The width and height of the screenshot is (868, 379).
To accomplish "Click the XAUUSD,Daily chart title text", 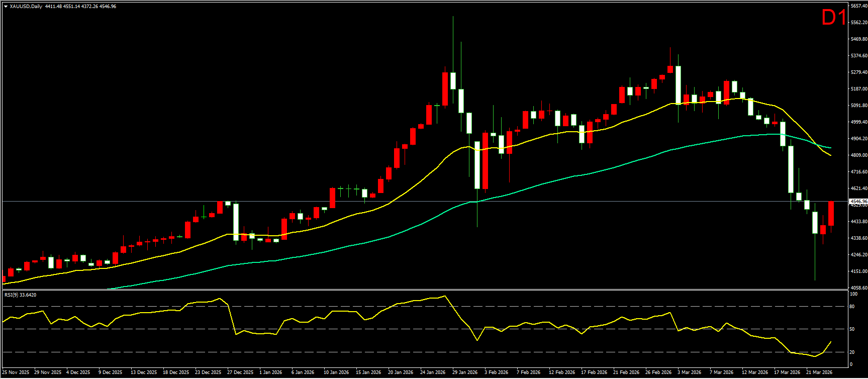I will pyautogui.click(x=26, y=7).
